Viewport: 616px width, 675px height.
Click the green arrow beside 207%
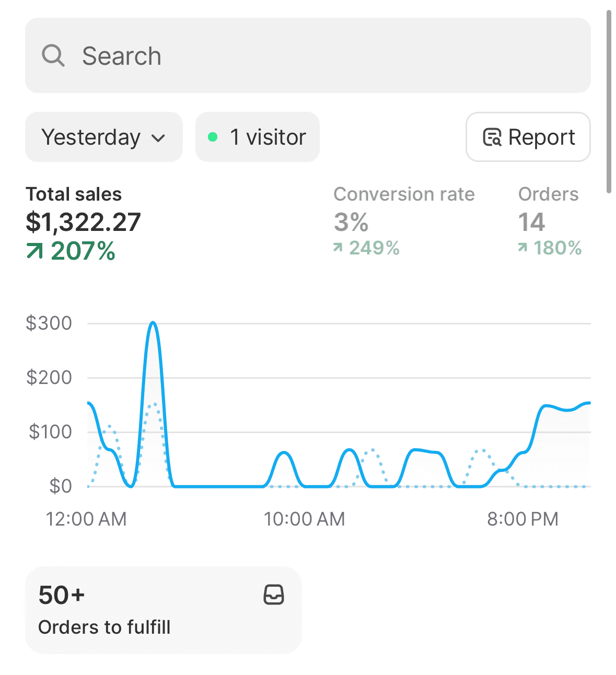click(34, 251)
